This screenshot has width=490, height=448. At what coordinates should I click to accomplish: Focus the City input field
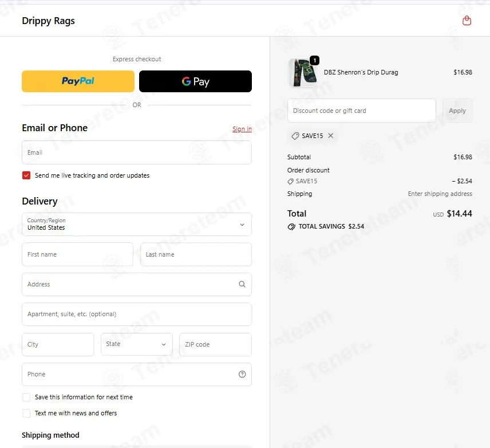(x=58, y=344)
